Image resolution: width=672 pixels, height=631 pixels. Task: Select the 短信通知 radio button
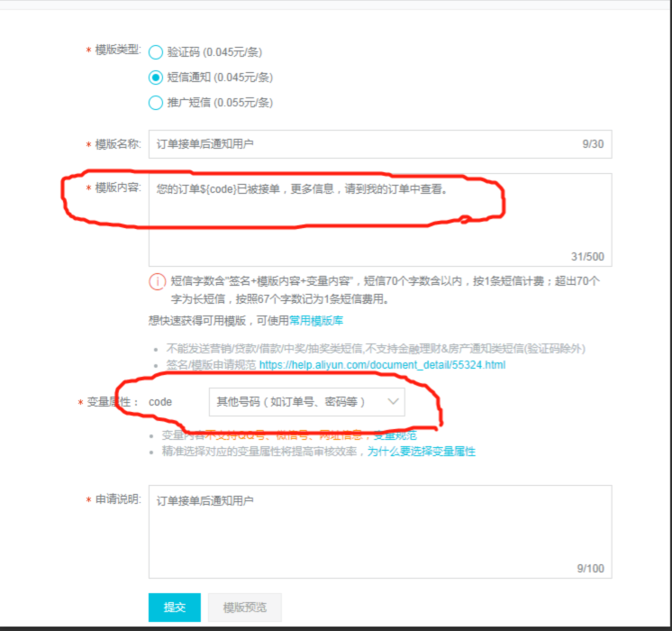[156, 78]
